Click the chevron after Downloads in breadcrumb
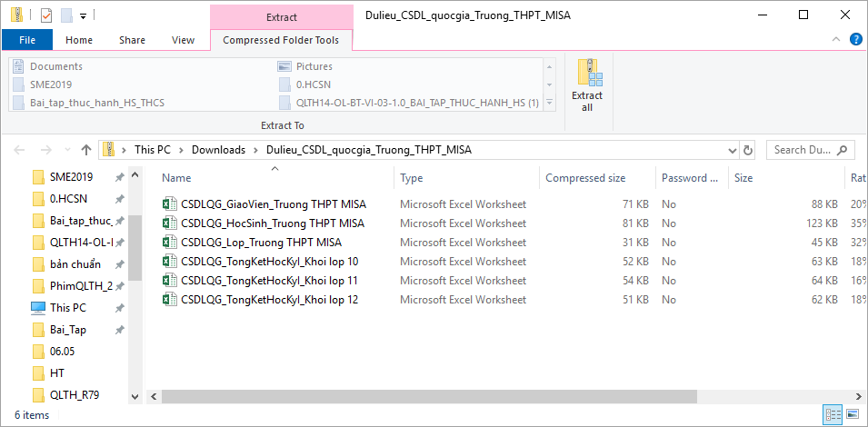The image size is (868, 427). click(x=255, y=150)
